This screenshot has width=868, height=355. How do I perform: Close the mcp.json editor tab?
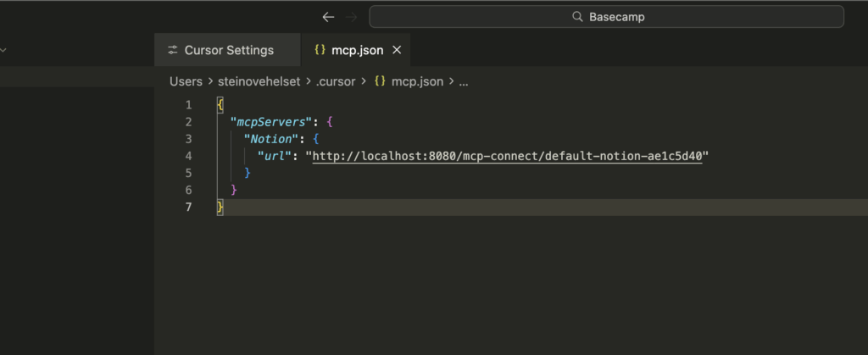click(x=397, y=50)
